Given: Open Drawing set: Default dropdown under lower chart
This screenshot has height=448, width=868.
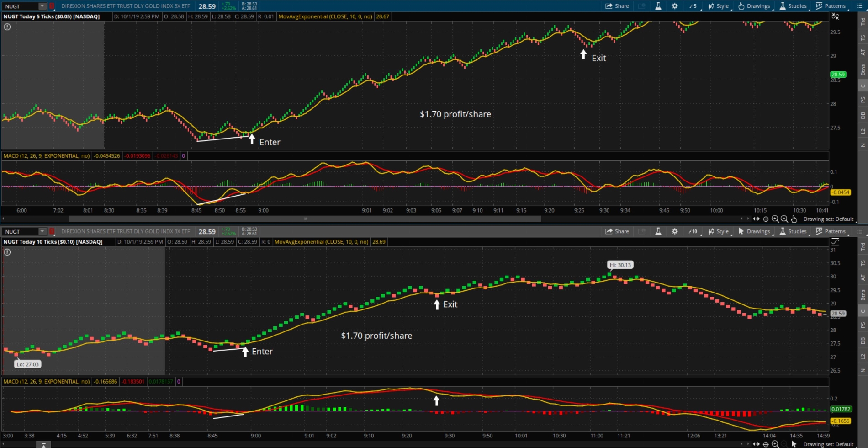Looking at the screenshot, I should (828, 444).
